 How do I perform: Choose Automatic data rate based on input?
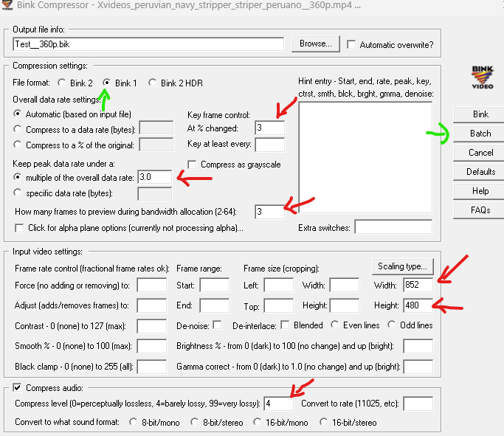point(18,114)
